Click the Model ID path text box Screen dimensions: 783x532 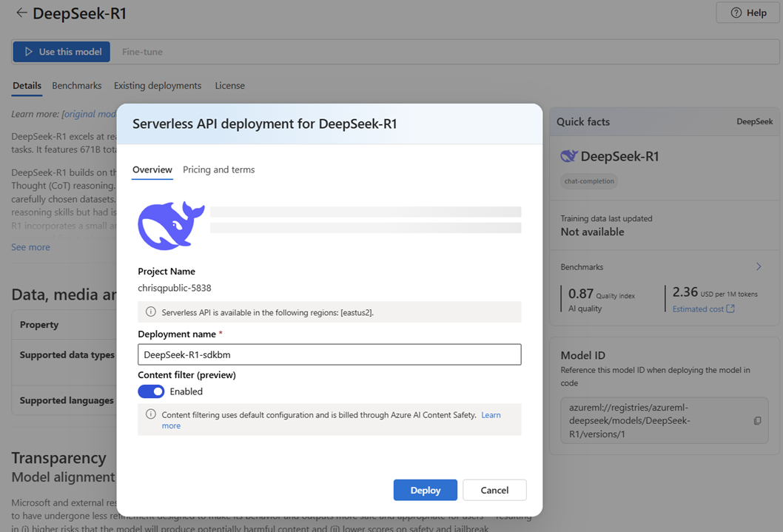(664, 420)
